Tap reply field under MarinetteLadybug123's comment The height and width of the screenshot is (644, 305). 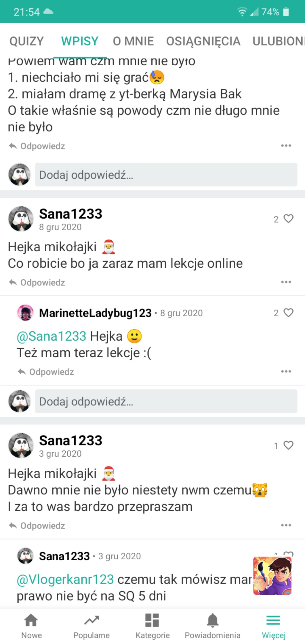click(x=166, y=401)
